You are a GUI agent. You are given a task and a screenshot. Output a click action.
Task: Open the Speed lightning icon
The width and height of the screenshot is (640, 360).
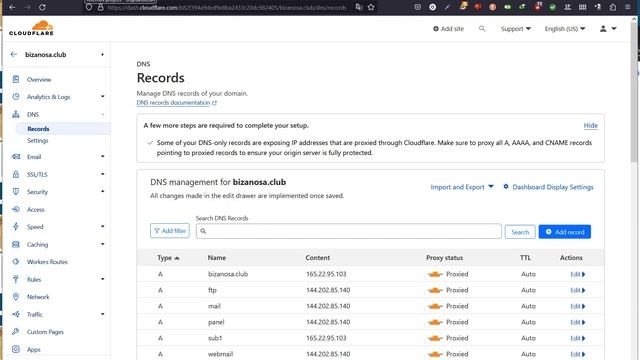[x=16, y=227]
